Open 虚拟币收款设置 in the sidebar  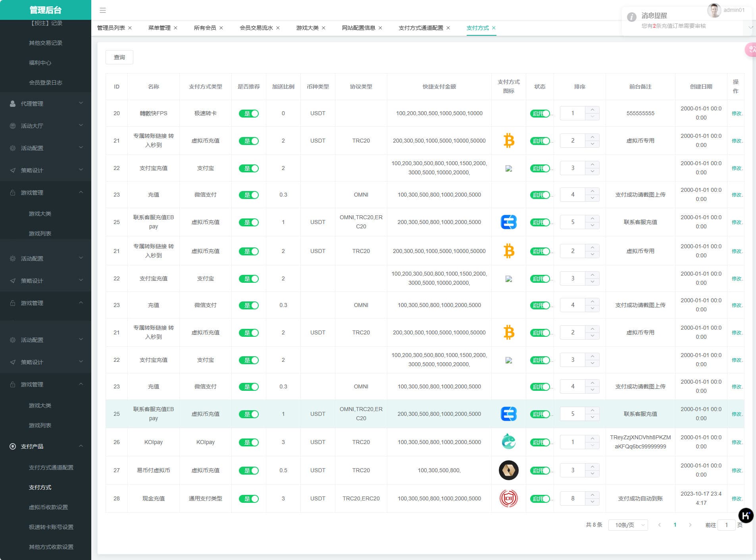click(48, 507)
